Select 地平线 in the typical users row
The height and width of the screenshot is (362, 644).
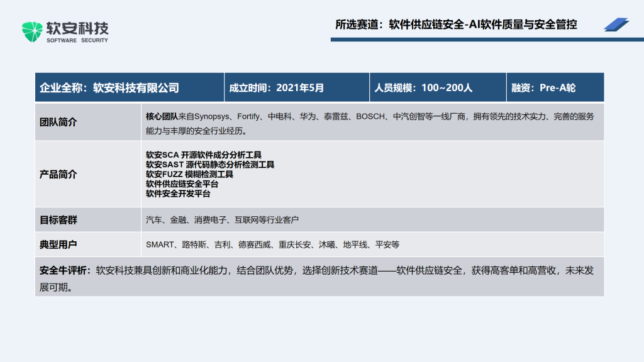[355, 244]
